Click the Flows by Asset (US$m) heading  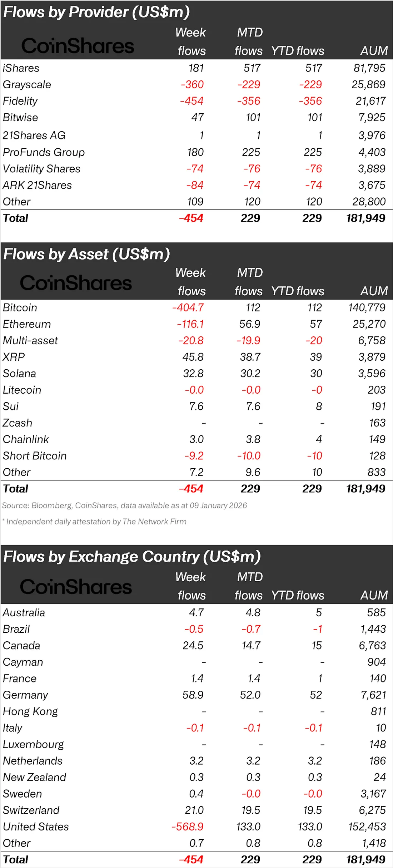[x=86, y=254]
